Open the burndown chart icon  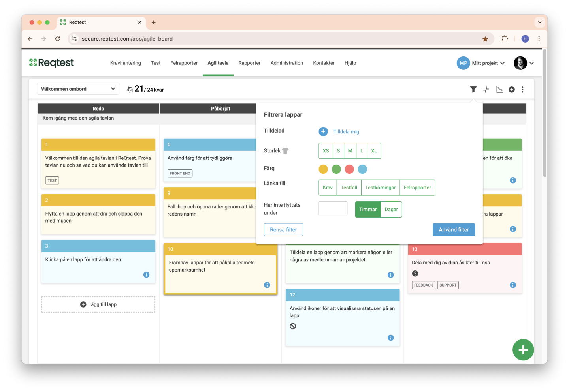coord(499,90)
